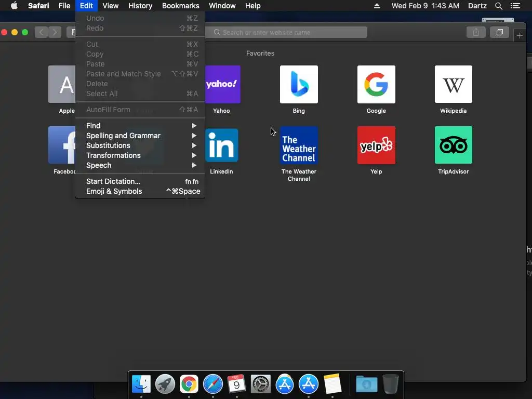Expand the Speech submenu
532x399 pixels.
[140, 165]
